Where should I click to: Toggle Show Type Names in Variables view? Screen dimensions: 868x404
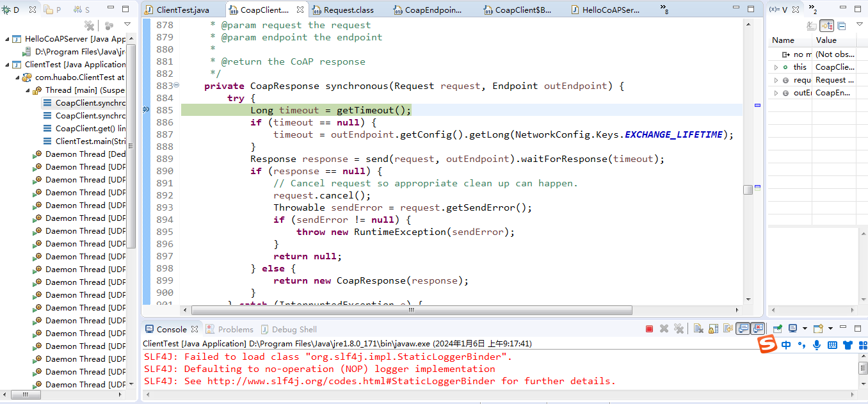click(812, 26)
